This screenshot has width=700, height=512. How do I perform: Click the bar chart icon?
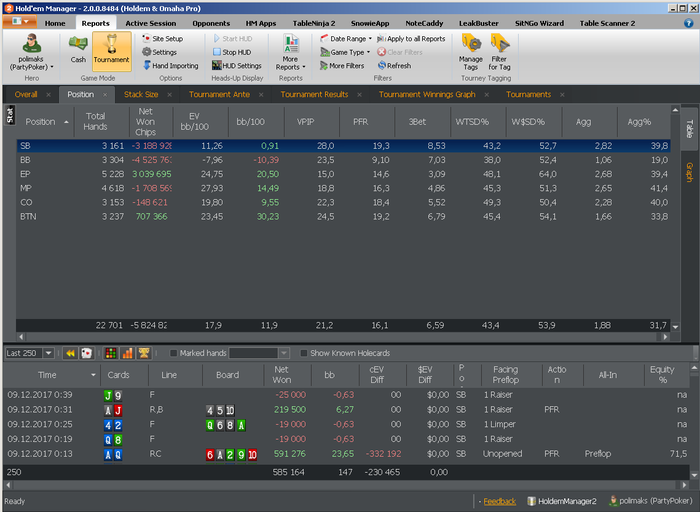[127, 354]
